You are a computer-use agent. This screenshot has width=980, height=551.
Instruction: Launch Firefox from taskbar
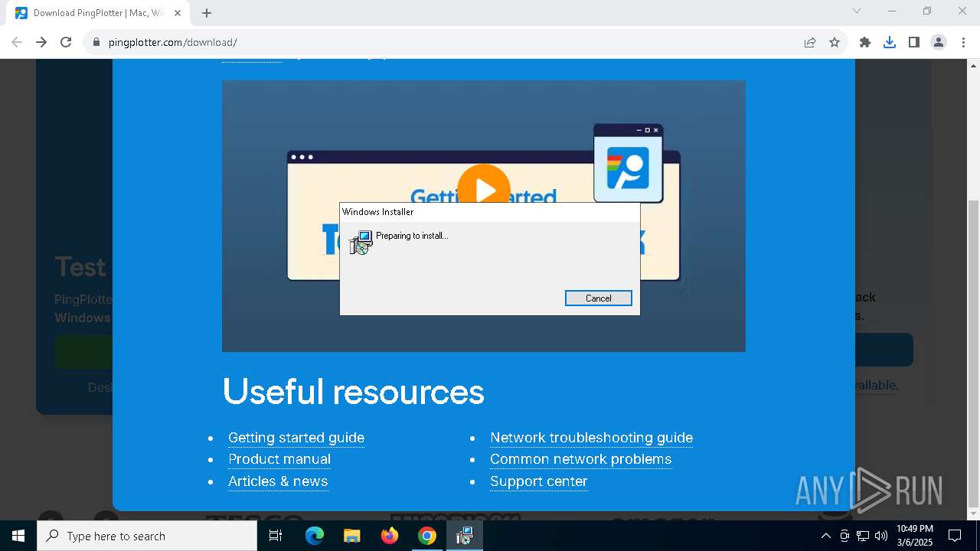pyautogui.click(x=390, y=536)
